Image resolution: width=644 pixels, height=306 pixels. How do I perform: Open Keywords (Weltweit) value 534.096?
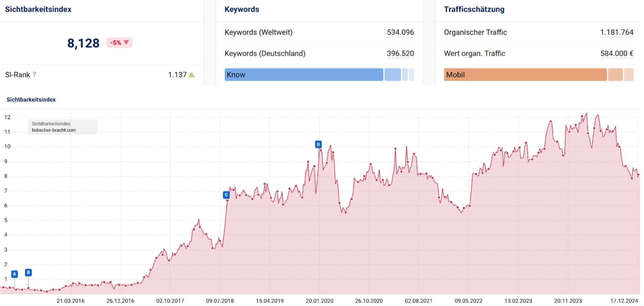400,32
